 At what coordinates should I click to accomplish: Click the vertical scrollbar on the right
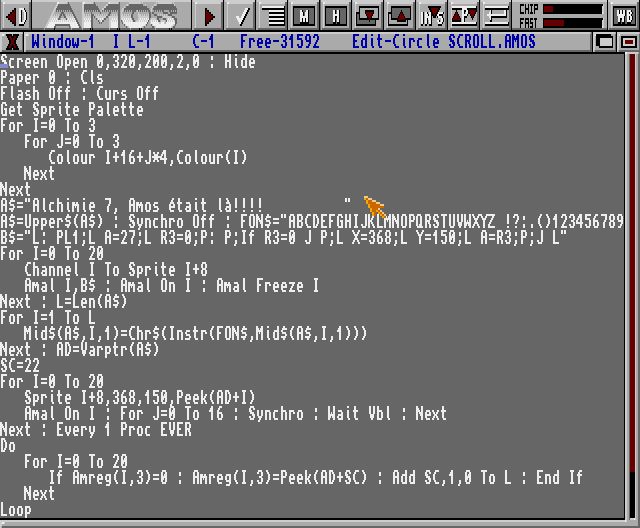(x=632, y=286)
